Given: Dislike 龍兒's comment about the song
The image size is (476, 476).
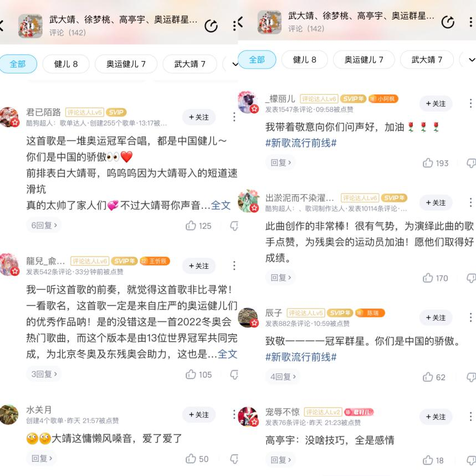Looking at the screenshot, I should click(x=234, y=375).
